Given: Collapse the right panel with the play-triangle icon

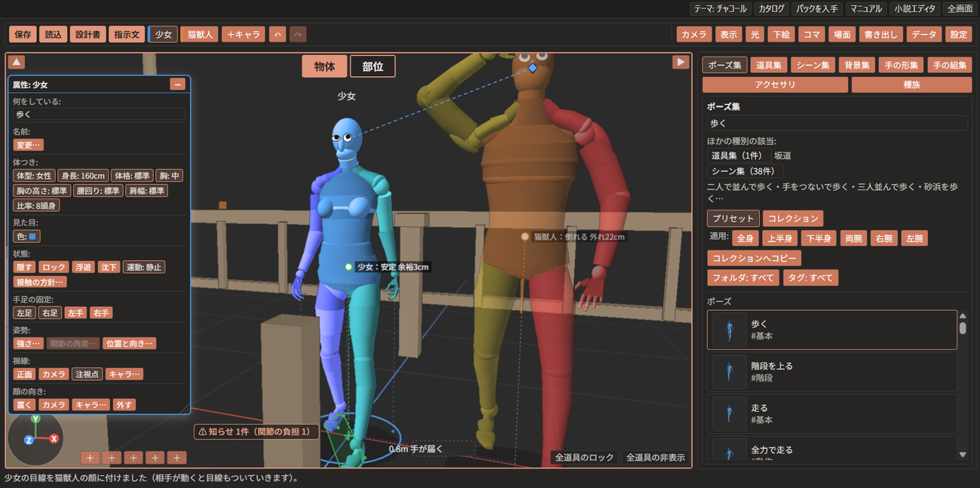Looking at the screenshot, I should [681, 62].
